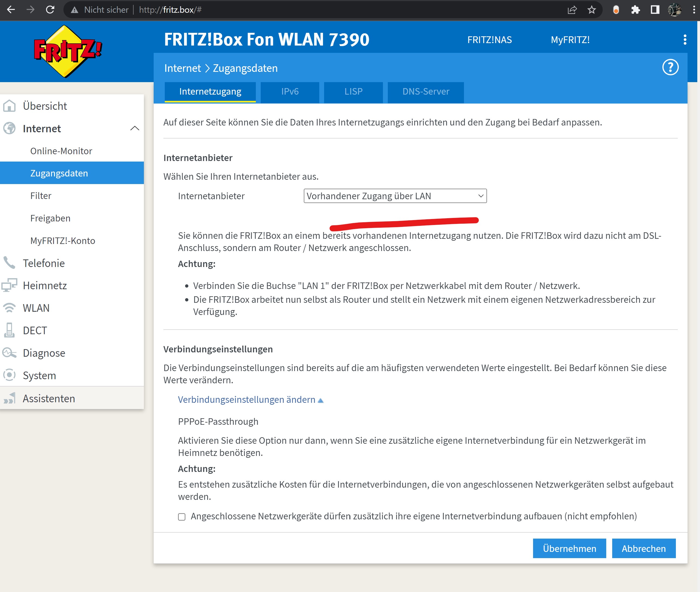700x592 pixels.
Task: Open the FRITZ!NAS link
Action: coord(489,40)
